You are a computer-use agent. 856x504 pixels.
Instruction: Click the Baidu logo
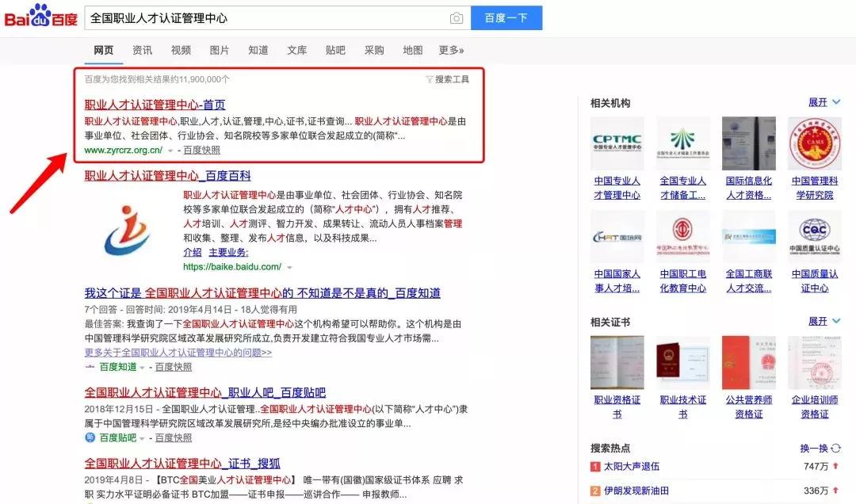(x=41, y=17)
